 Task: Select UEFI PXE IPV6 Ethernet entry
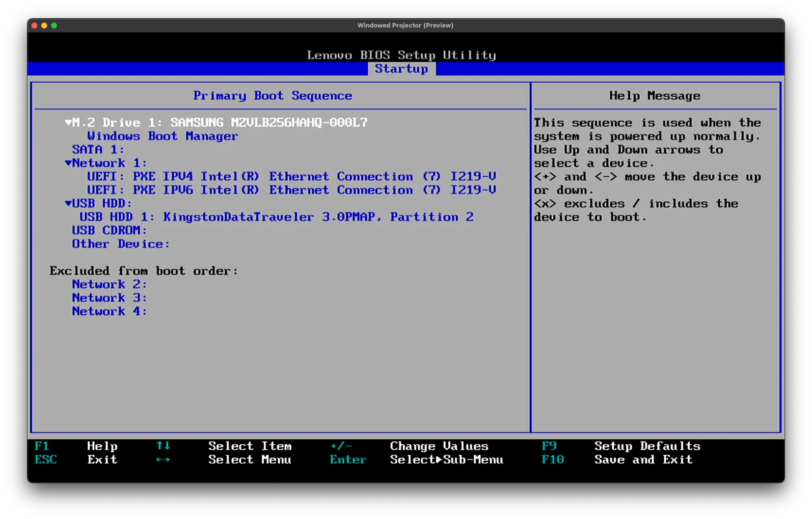coord(292,190)
